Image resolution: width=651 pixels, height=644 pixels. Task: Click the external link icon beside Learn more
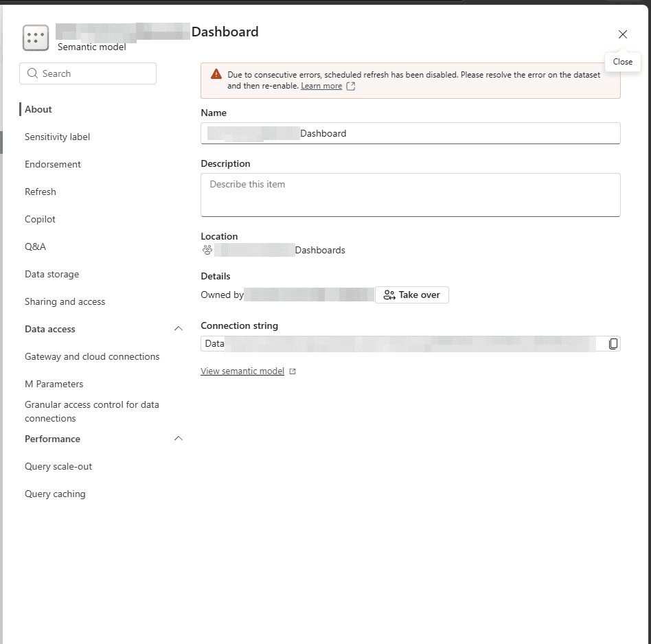click(x=351, y=86)
